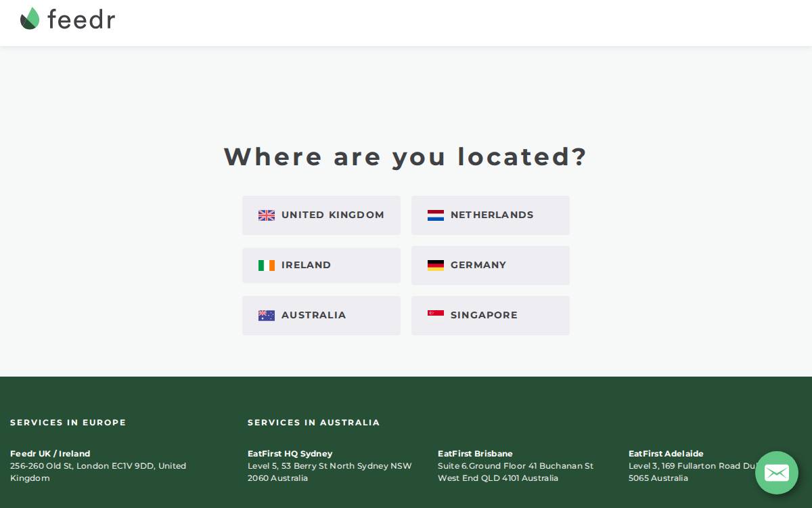Screen dimensions: 812x508
Task: Click the feedr leaf logo icon
Action: point(30,18)
